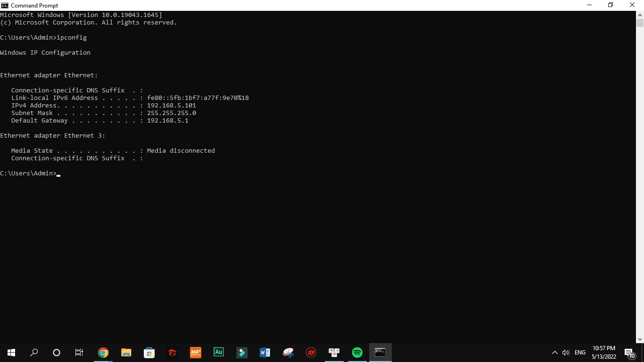Click the "Ethernet adapter Ethernet:" heading
This screenshot has width=644, height=362.
49,75
